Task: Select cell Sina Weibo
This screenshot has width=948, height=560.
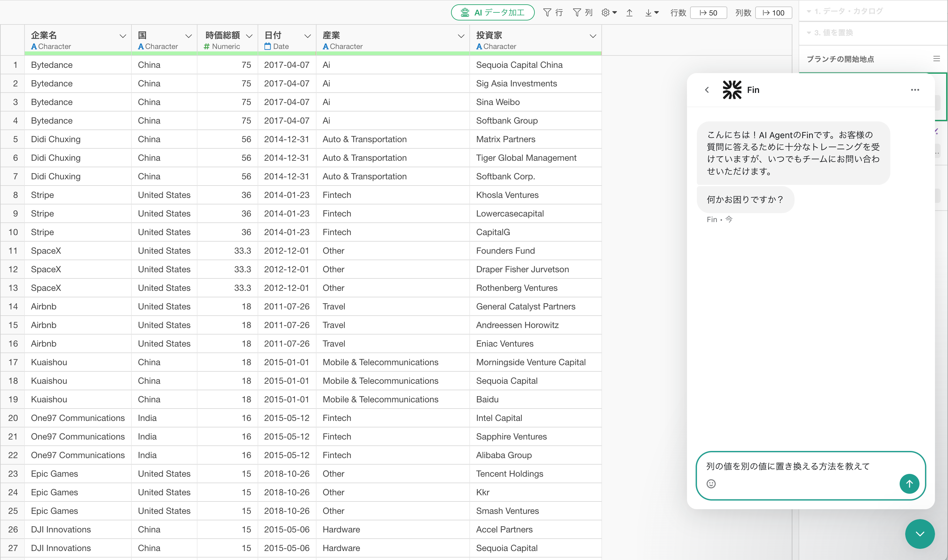Action: [535, 102]
